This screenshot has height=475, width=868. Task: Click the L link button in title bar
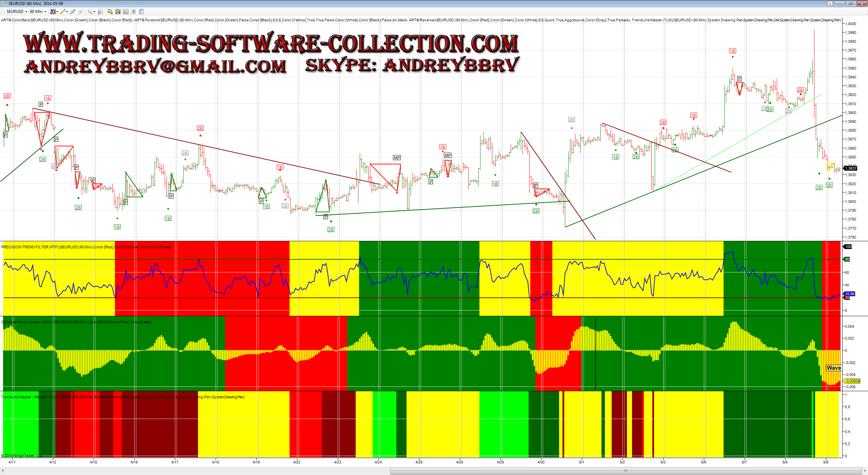tap(830, 4)
